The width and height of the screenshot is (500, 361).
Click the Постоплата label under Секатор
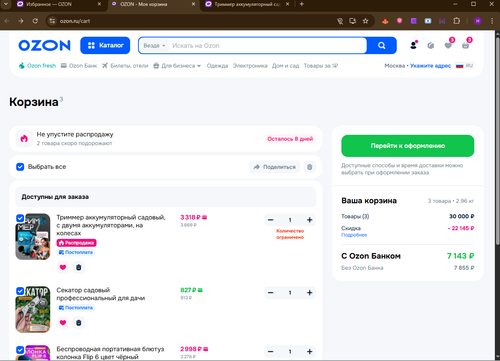pyautogui.click(x=76, y=308)
